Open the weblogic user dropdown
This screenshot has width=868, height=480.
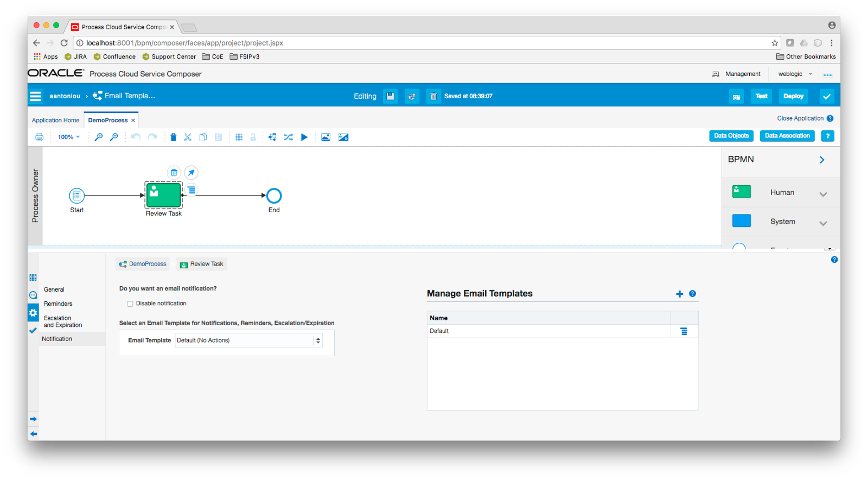point(795,74)
